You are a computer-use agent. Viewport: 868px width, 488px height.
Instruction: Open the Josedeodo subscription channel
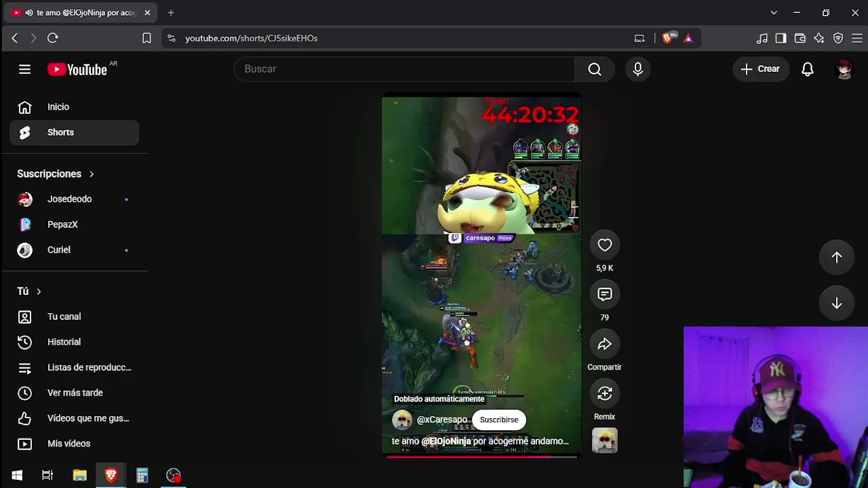coord(75,199)
